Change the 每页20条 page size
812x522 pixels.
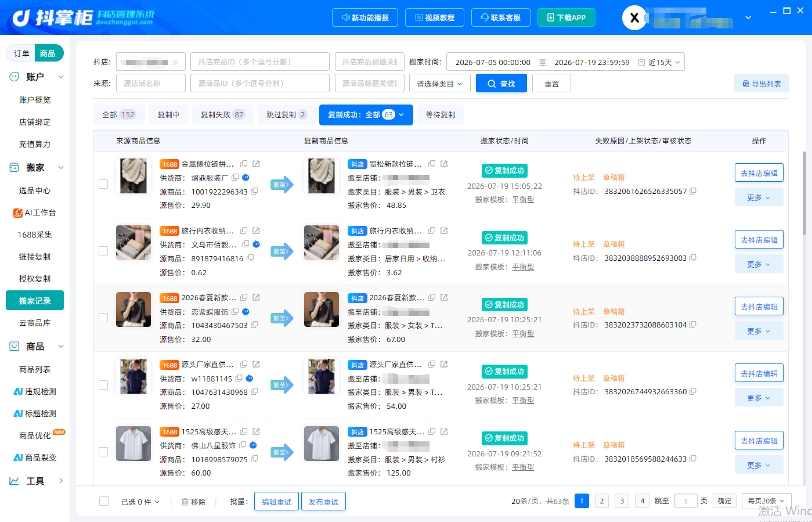(x=766, y=501)
